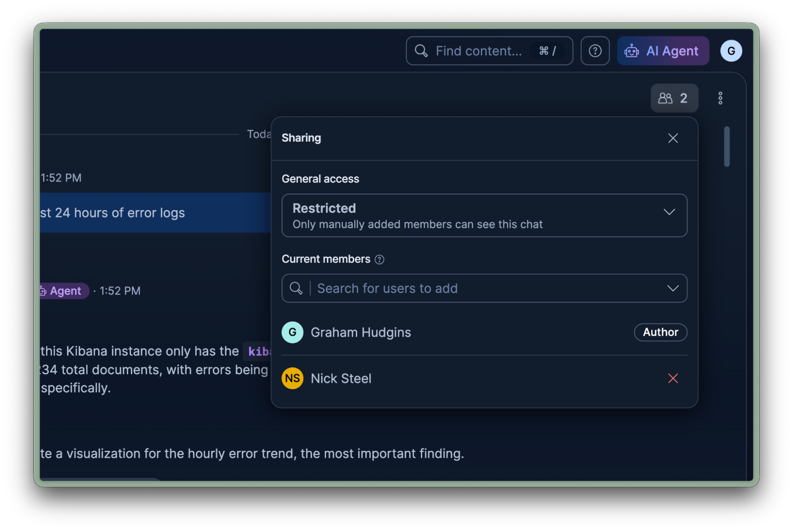This screenshot has height=532, width=793.
Task: Click the Author badge for Graham Hudgins
Action: point(660,332)
